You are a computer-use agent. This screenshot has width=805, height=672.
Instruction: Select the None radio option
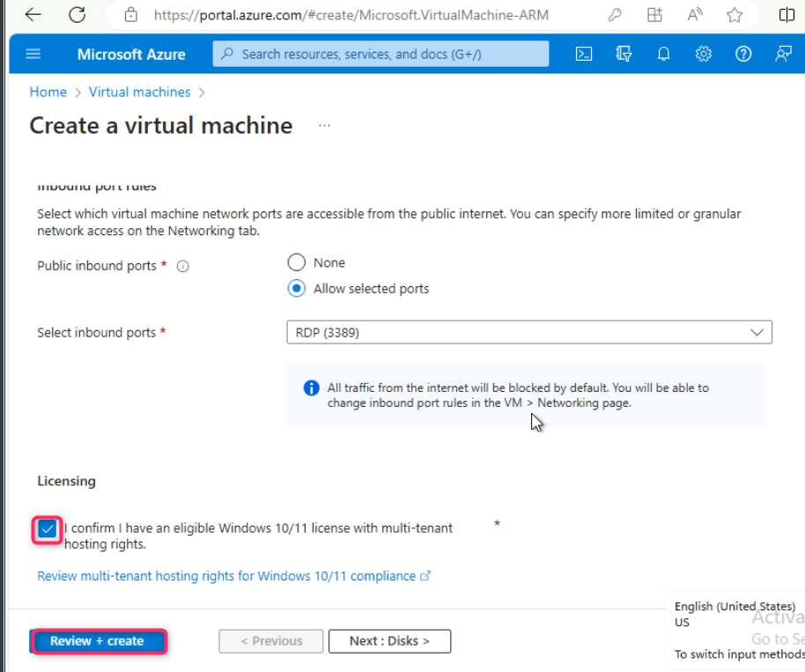tap(297, 262)
